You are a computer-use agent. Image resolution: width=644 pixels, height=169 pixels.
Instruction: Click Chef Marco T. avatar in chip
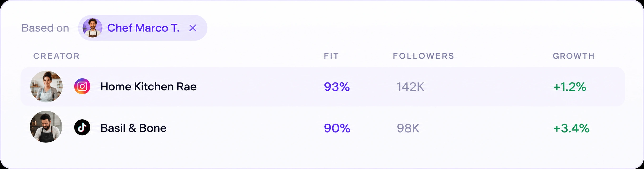tap(92, 28)
